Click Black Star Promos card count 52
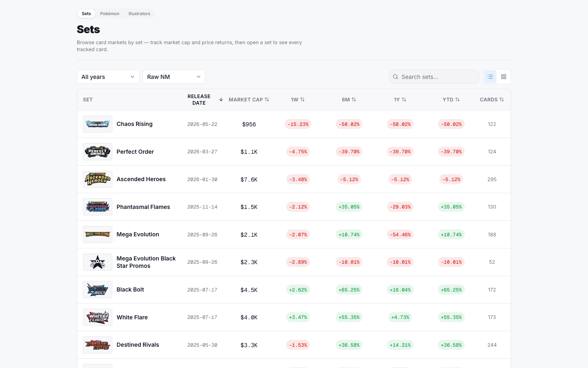The width and height of the screenshot is (588, 368). 492,262
